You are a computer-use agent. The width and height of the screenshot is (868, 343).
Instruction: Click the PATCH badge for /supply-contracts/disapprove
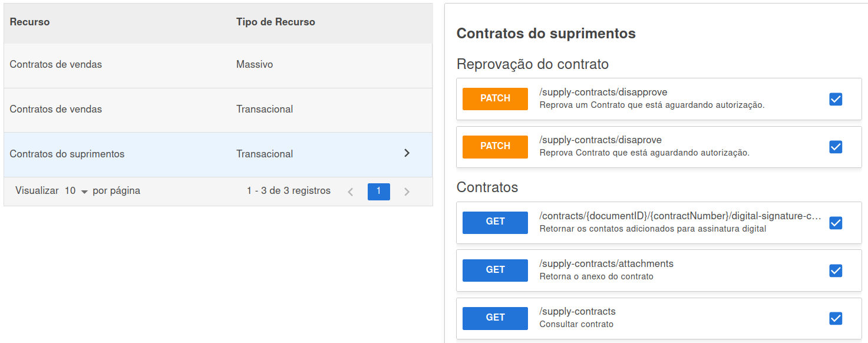(495, 99)
